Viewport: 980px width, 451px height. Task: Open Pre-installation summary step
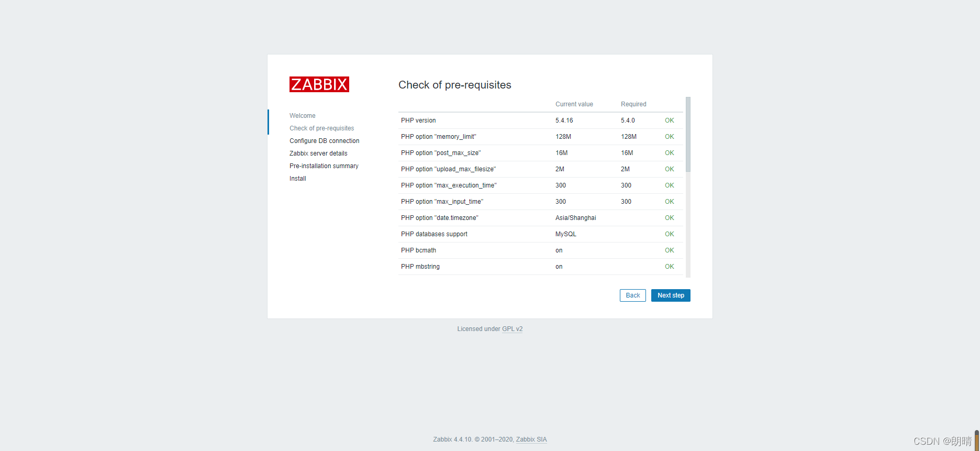coord(324,166)
